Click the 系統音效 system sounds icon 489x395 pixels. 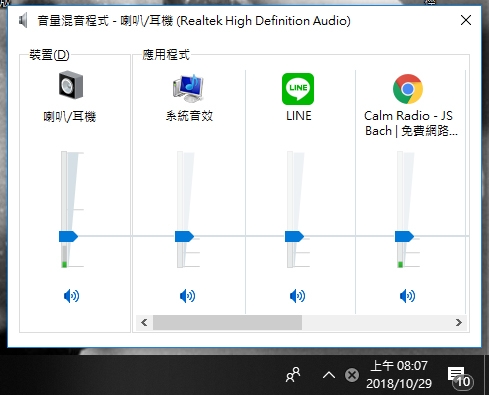click(188, 88)
